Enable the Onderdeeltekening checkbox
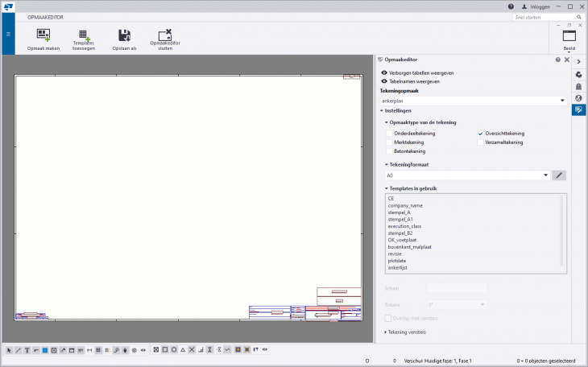588x367 pixels. point(390,134)
